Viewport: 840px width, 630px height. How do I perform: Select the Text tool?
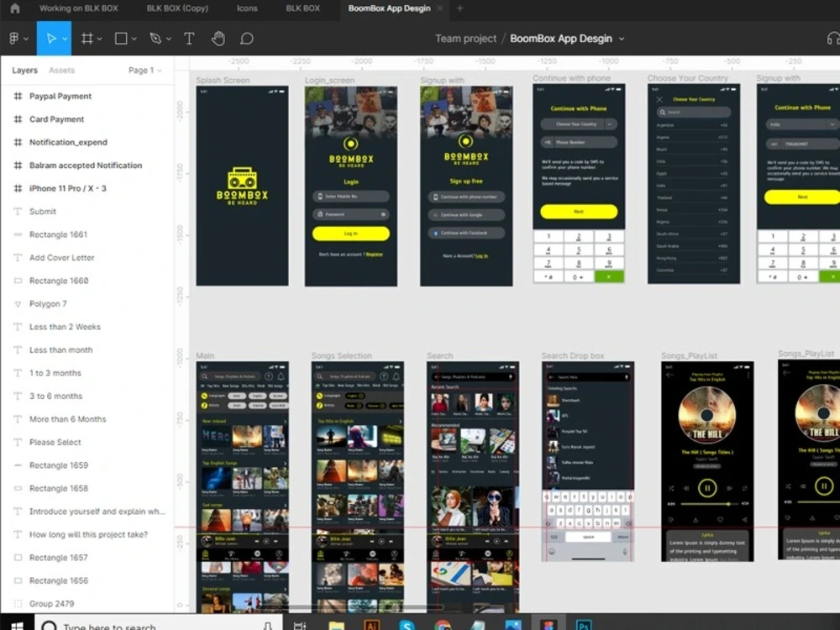[189, 38]
